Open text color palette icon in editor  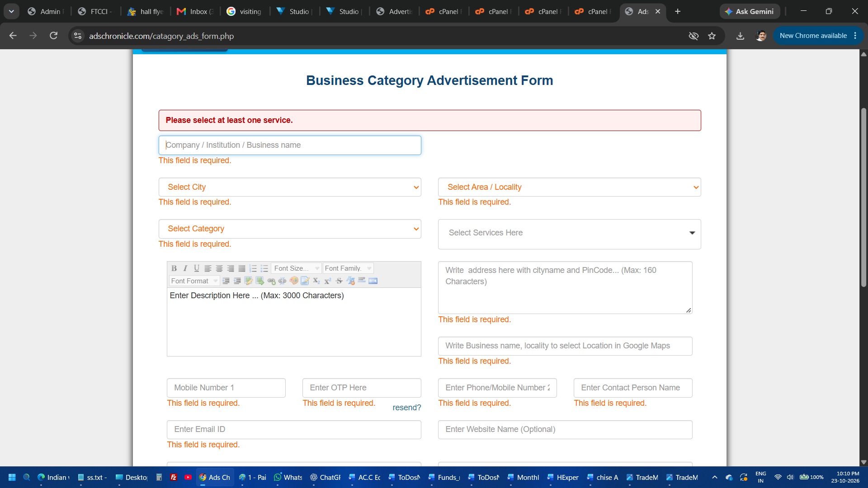tap(294, 281)
